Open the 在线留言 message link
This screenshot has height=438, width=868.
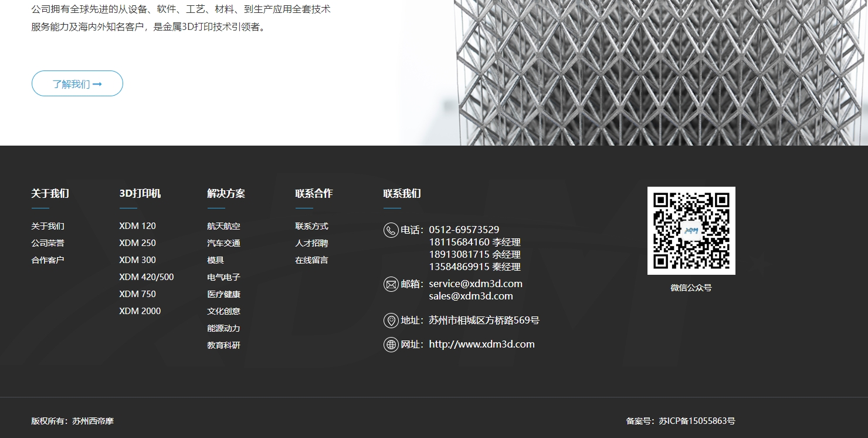tap(311, 260)
